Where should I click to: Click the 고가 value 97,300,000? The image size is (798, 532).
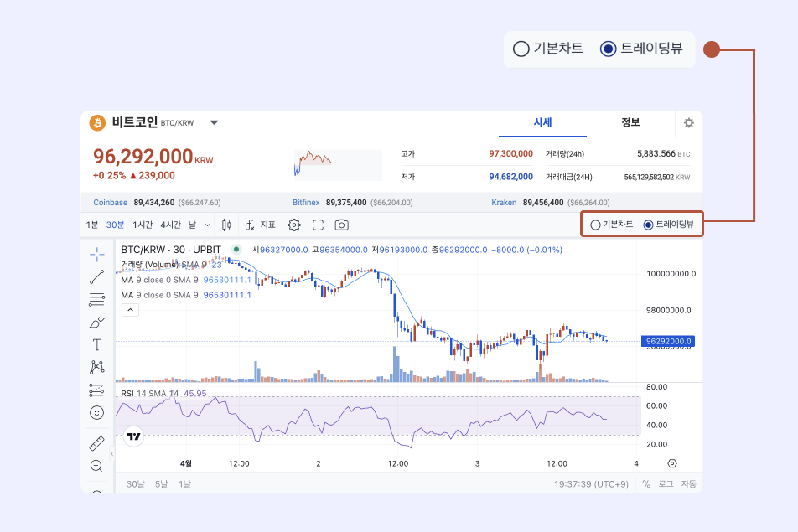point(511,153)
